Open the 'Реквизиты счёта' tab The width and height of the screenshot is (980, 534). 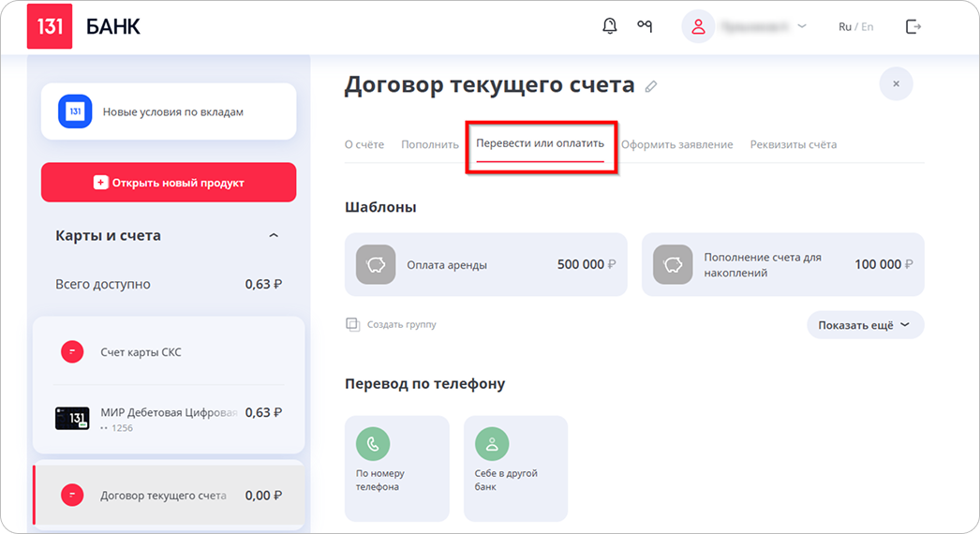coord(793,144)
